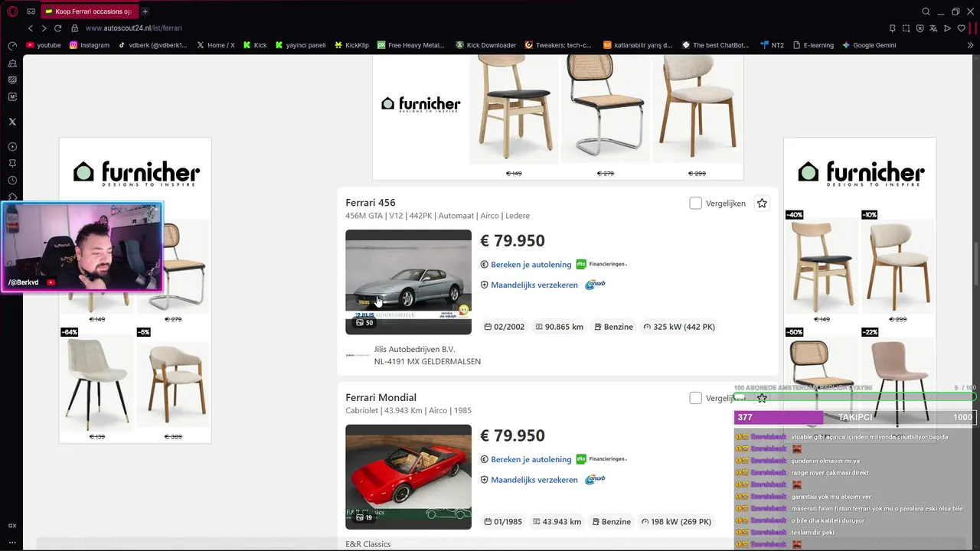The image size is (980, 551).
Task: Save Ferrari Mondial listing with star icon
Action: [762, 398]
